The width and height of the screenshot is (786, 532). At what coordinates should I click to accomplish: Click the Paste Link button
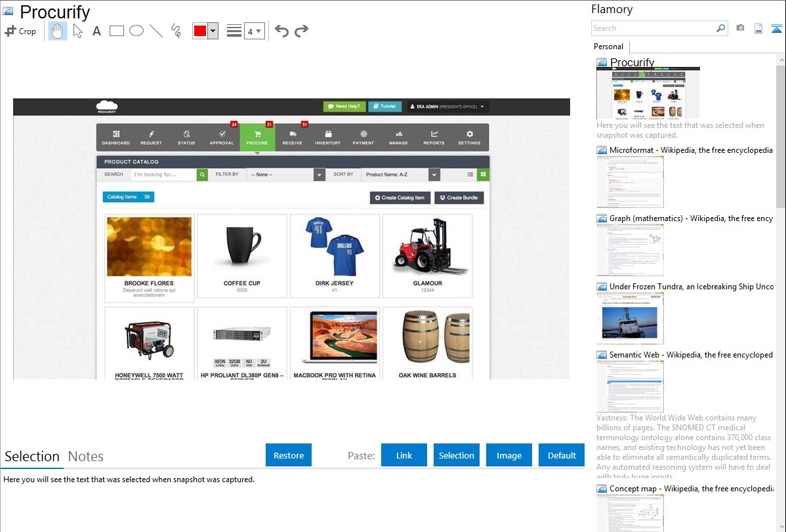[404, 455]
